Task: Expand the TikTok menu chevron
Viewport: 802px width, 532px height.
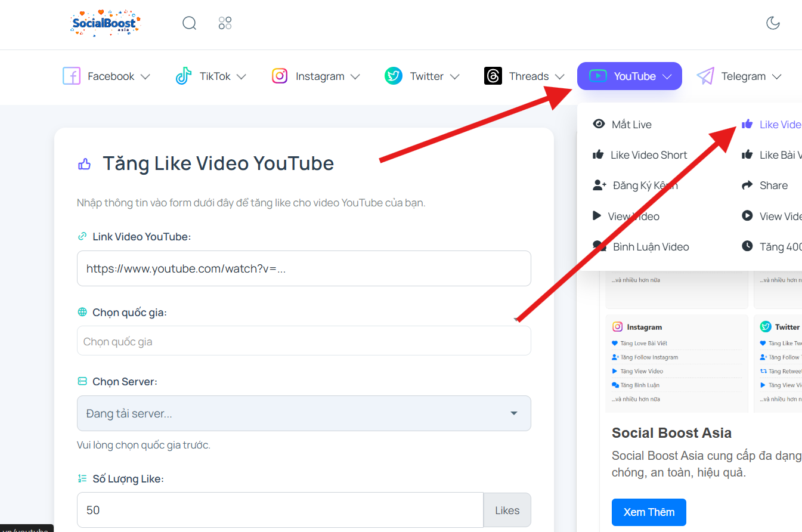Action: coord(241,77)
